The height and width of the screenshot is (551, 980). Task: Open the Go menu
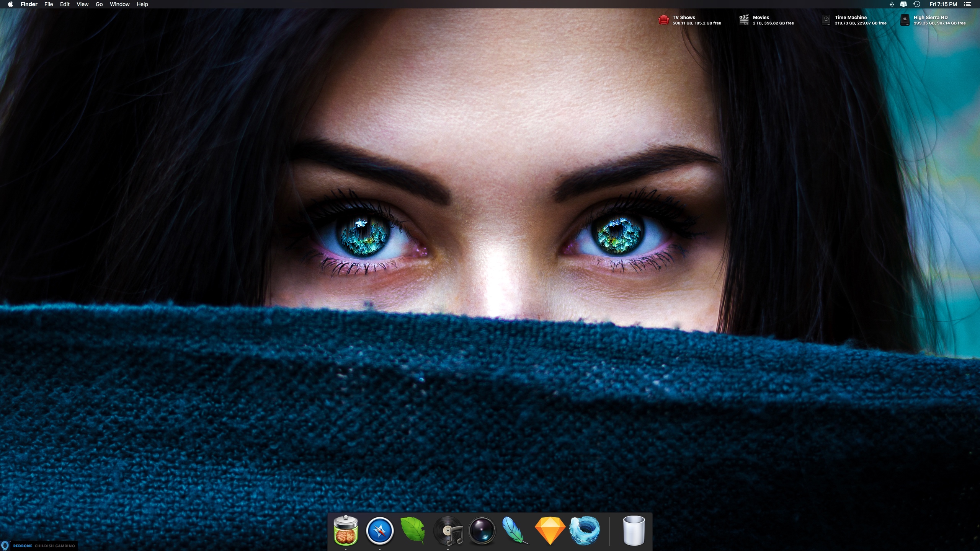pos(99,4)
